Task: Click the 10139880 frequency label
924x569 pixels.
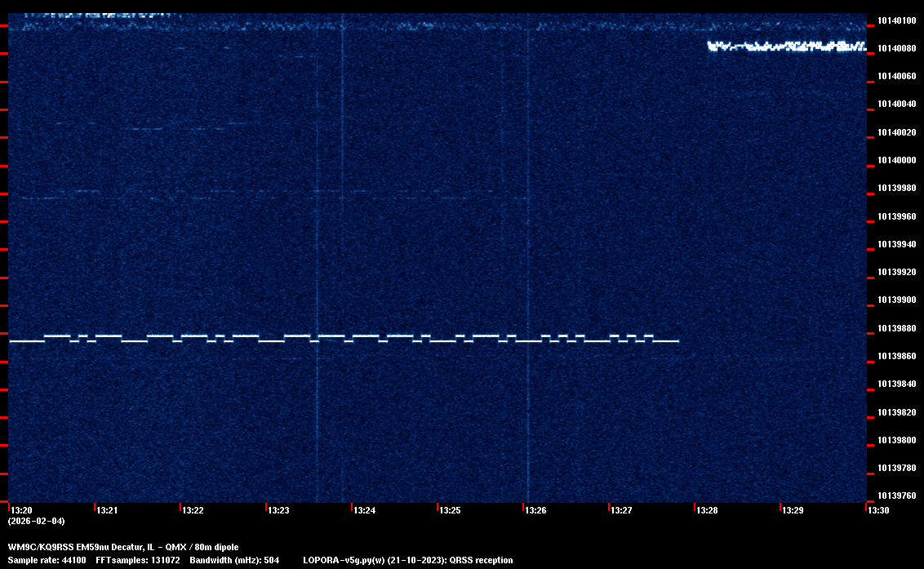Action: [895, 328]
